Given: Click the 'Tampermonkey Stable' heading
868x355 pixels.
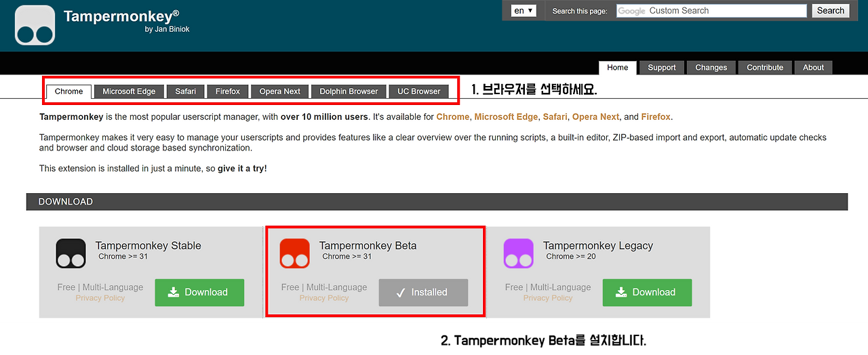Looking at the screenshot, I should pyautogui.click(x=148, y=245).
